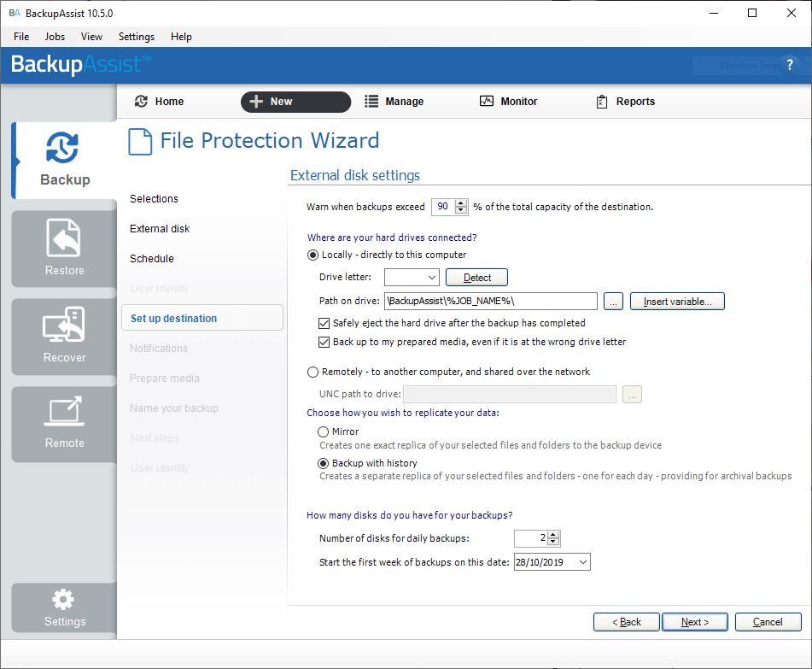Screen dimensions: 812x669
Task: Cancel the wizard
Action: [x=768, y=622]
